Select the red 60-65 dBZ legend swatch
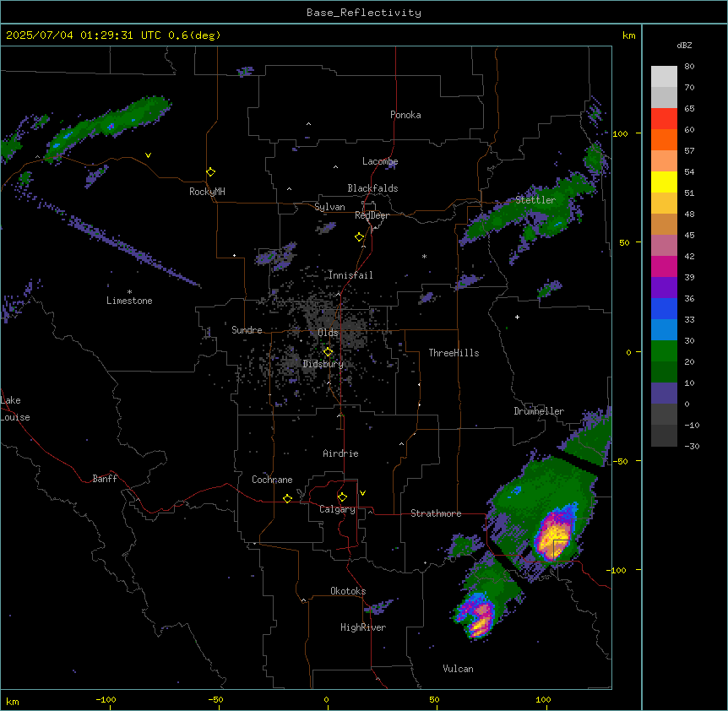Screen dimensions: 728x711 pos(664,119)
